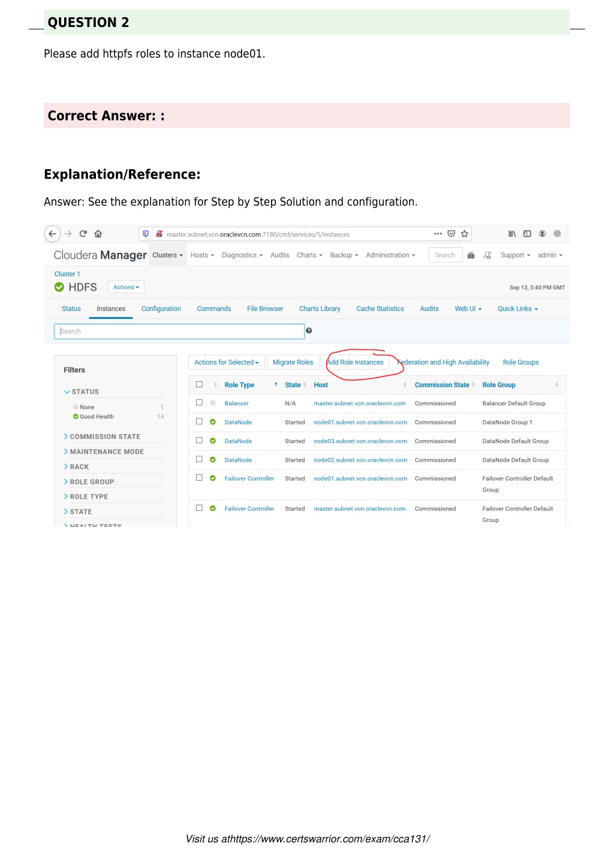The image size is (614, 868).
Task: Open the Firefox account icon
Action: coord(542,234)
